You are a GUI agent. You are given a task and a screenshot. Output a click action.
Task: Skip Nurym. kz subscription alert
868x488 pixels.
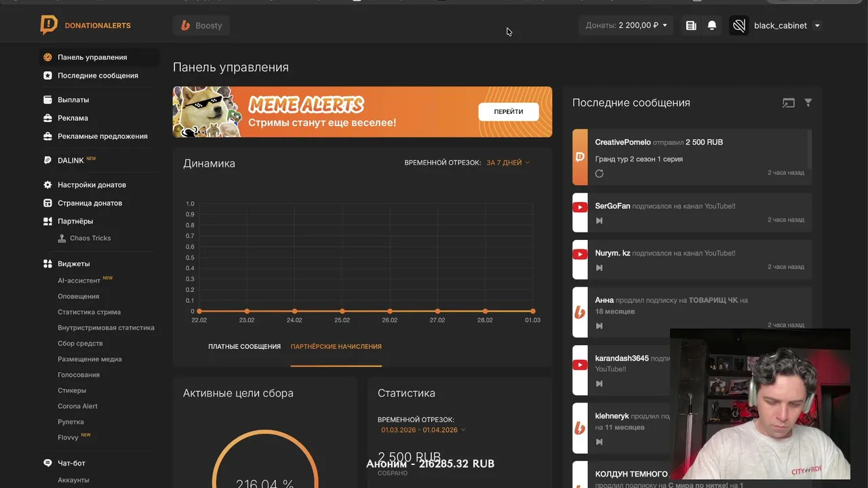(x=599, y=268)
